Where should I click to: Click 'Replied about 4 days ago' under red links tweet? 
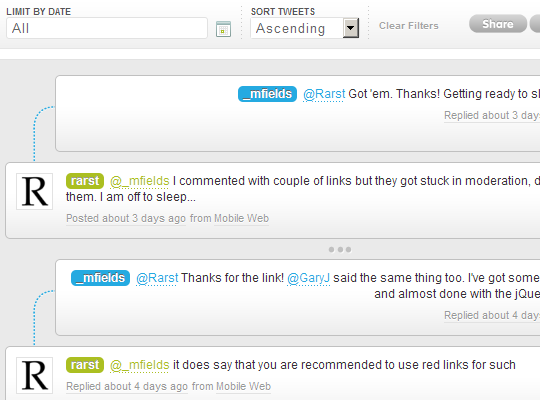click(127, 387)
